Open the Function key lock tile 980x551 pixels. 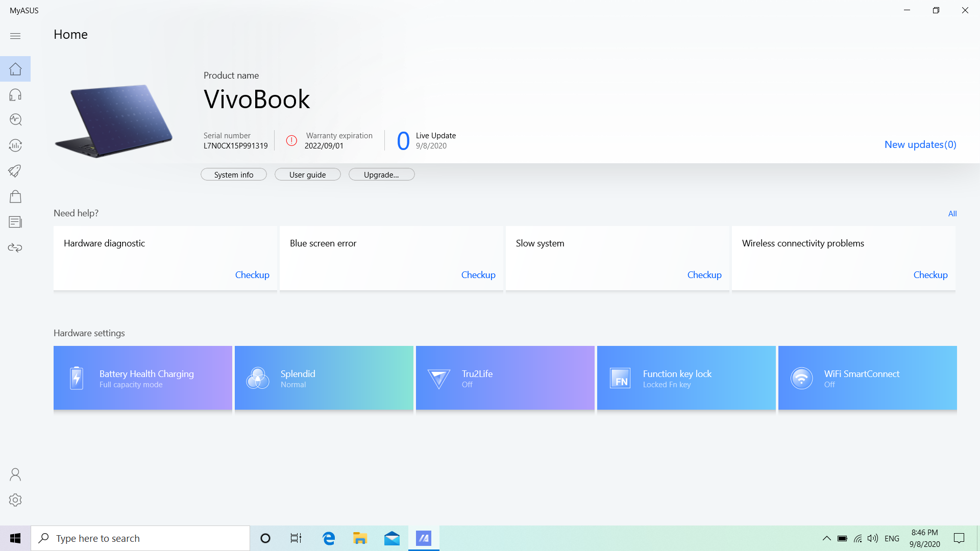tap(687, 378)
